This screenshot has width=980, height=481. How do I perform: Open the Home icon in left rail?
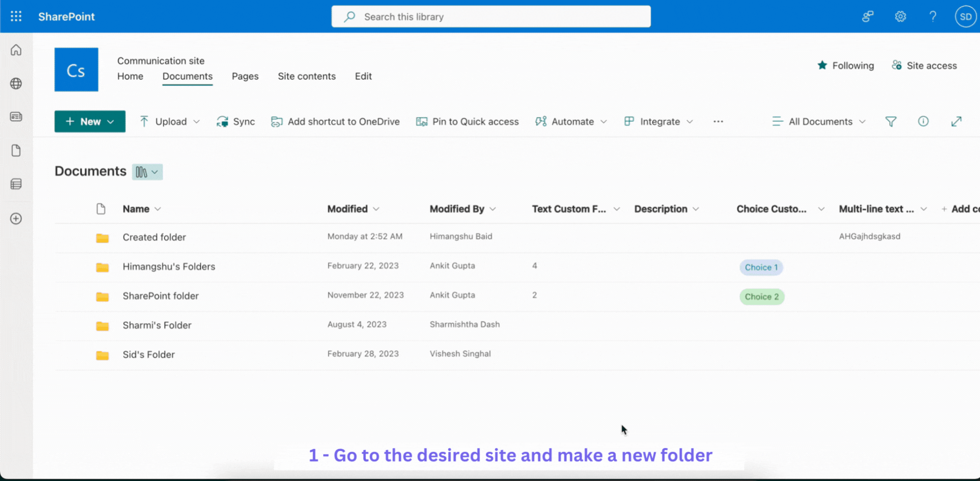coord(16,50)
